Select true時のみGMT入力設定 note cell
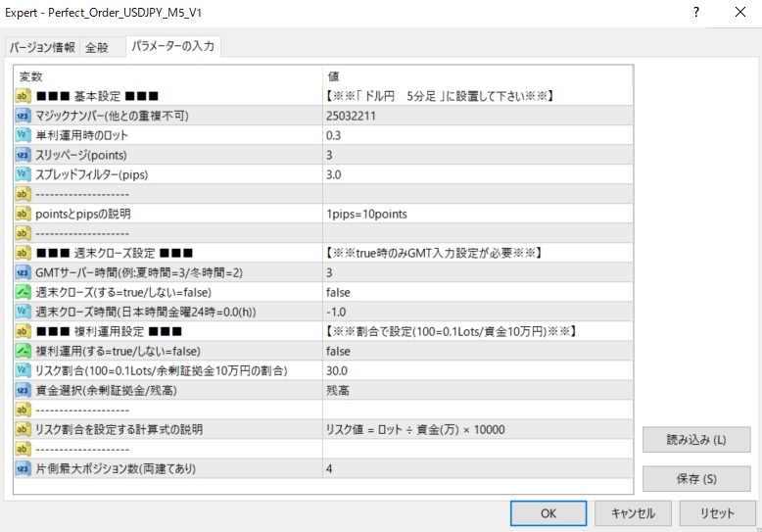Viewport: 762px width, 532px height. coord(478,253)
